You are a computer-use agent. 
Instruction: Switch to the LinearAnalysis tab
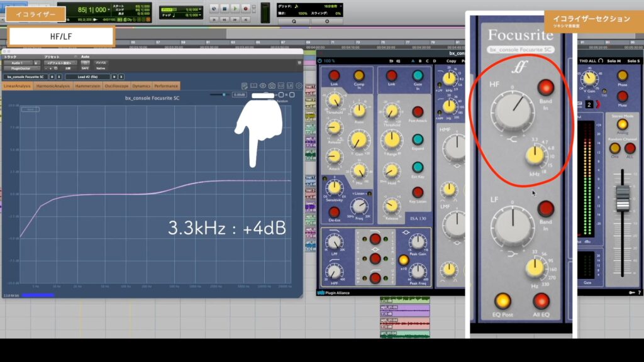click(x=17, y=86)
